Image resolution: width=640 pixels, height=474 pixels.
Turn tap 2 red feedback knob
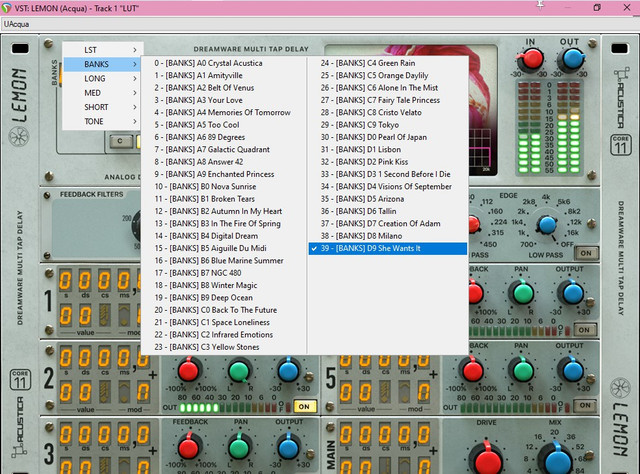189,370
